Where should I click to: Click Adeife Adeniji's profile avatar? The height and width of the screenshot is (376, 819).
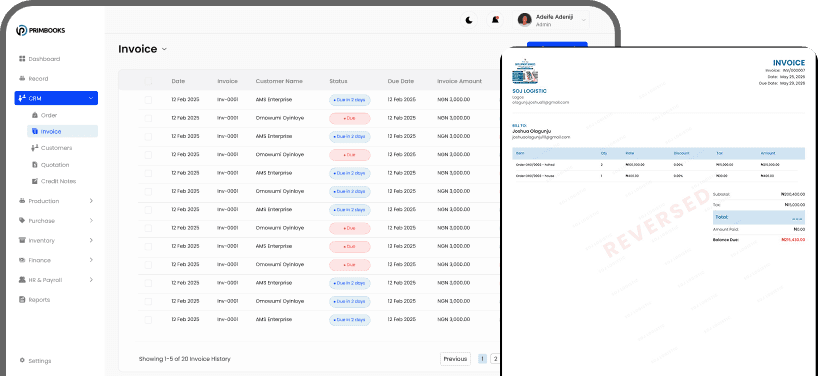(524, 20)
